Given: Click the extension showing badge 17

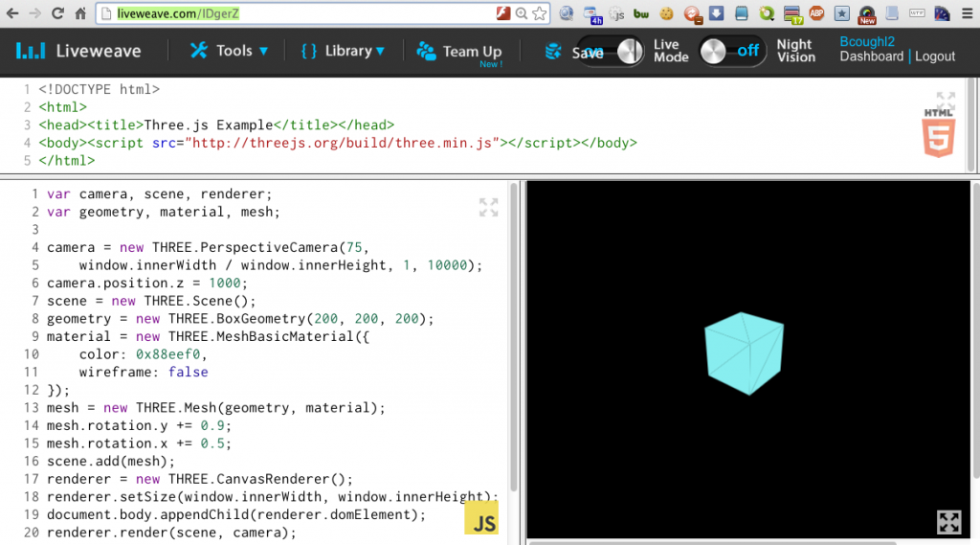Looking at the screenshot, I should point(792,15).
